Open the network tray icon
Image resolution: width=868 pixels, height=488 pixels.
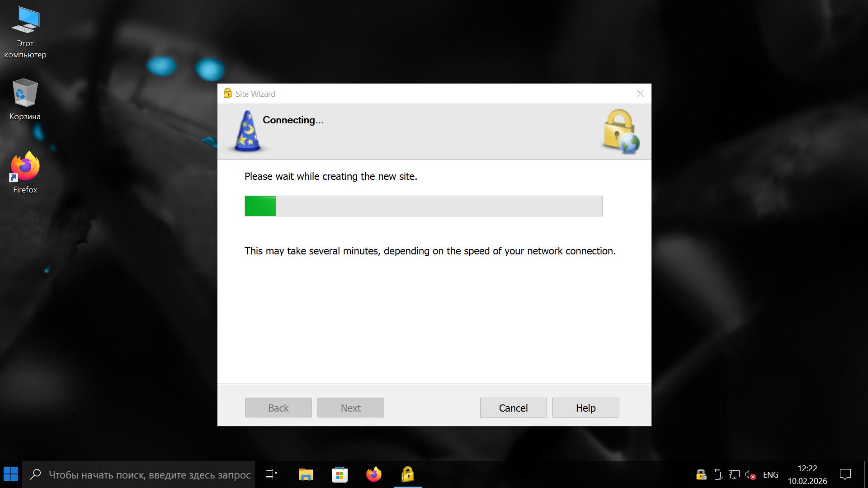coord(734,474)
